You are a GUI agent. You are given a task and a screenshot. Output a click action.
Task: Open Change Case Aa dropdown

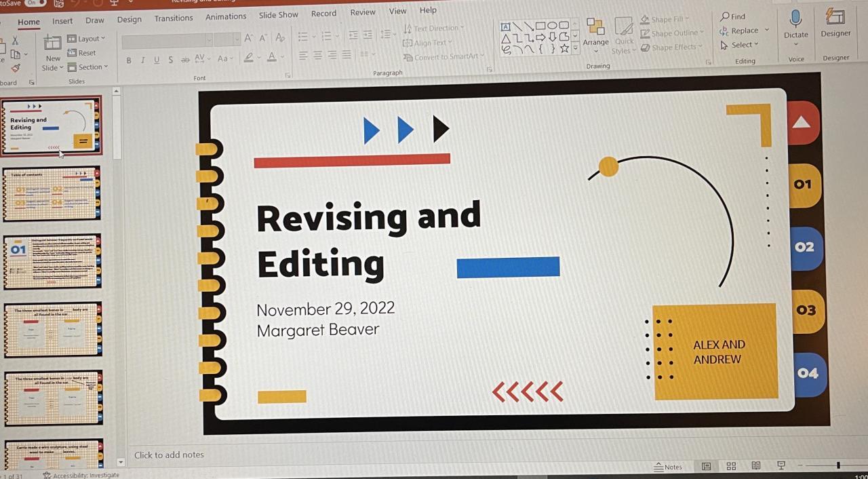(x=224, y=59)
